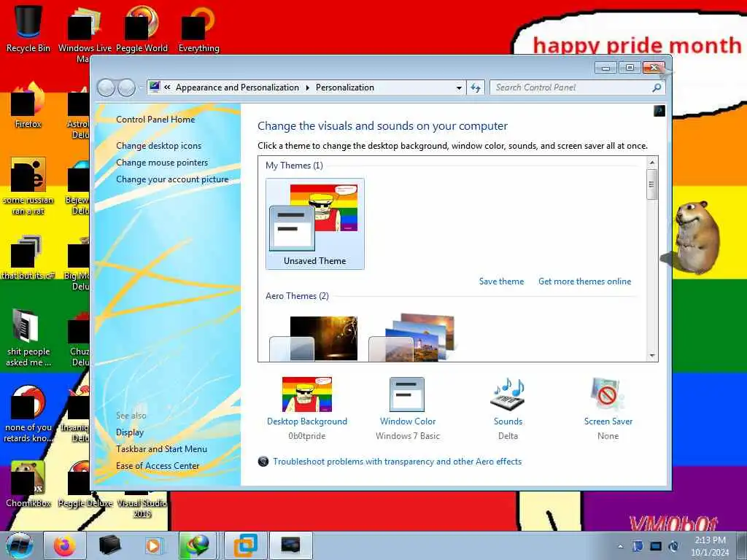
Task: Click the breadcrumb chevron before Appearance and Personalization
Action: [167, 87]
